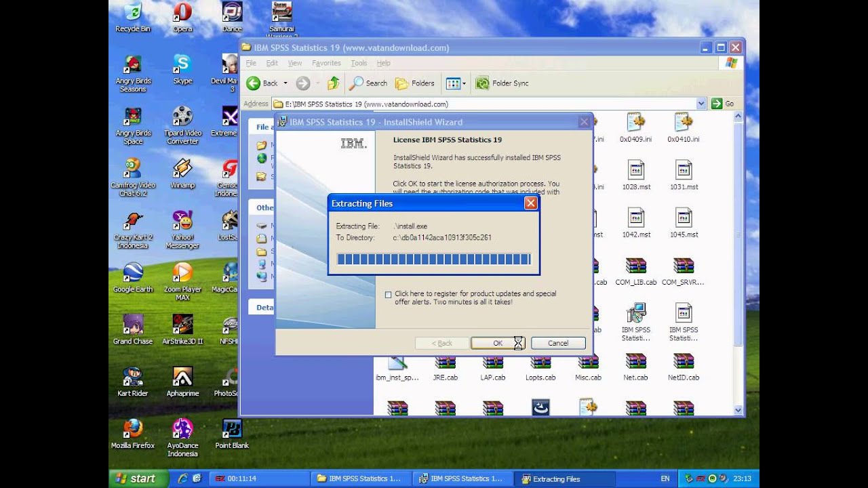Open Zoom Player MAX shortcut
This screenshot has width=868, height=488.
click(182, 282)
